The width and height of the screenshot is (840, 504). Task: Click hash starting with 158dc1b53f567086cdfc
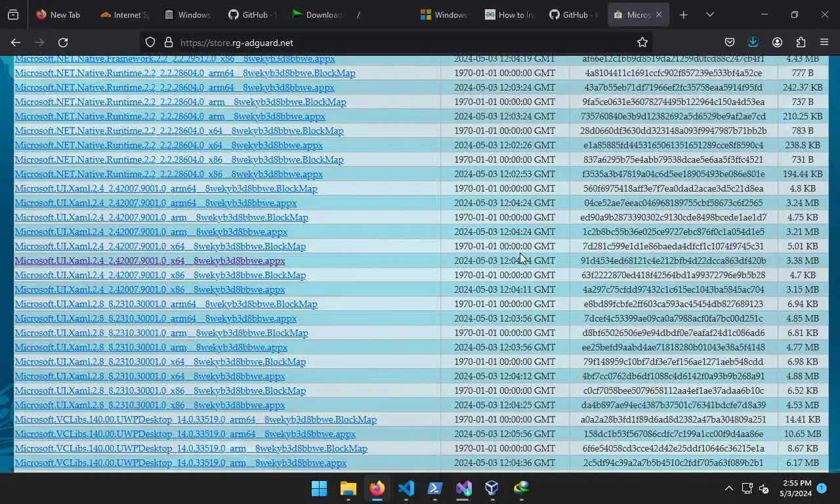click(x=673, y=434)
